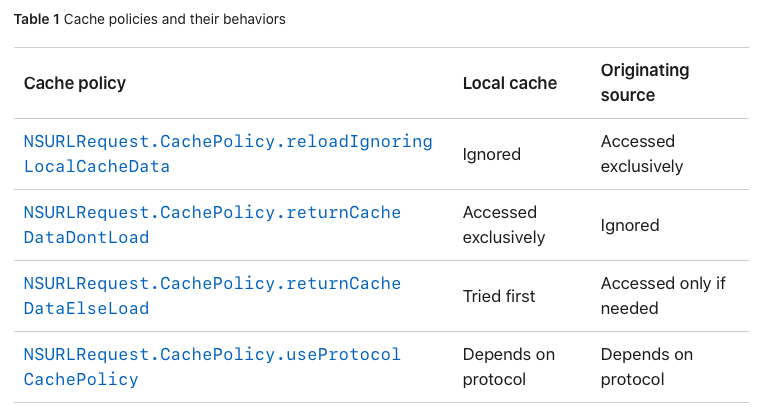Click "Accessed exclusively" in Local cache column
This screenshot has width=773, height=418.
coord(504,225)
